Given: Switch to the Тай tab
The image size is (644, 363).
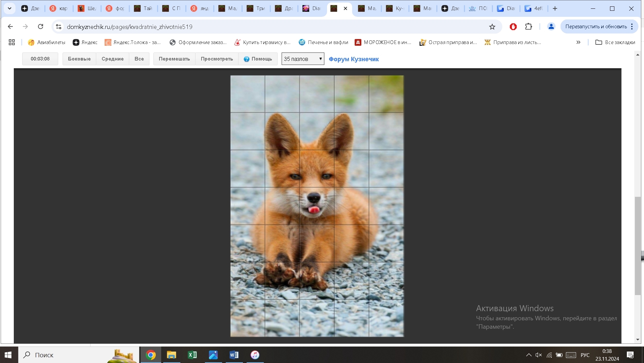Looking at the screenshot, I should 143,8.
